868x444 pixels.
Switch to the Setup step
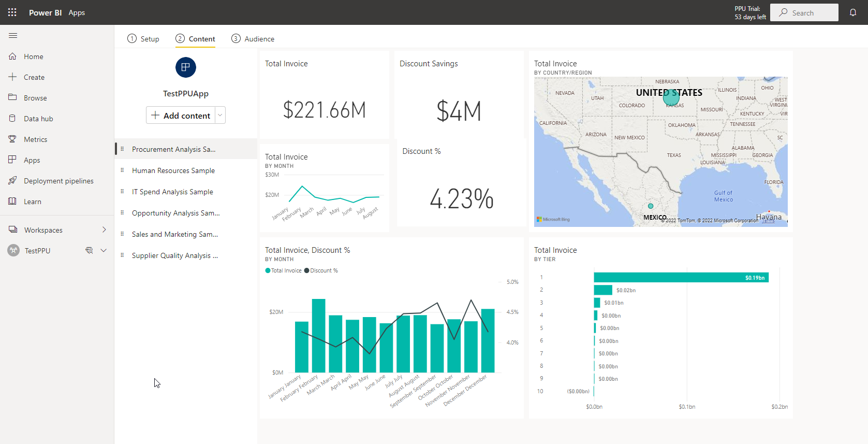coord(143,39)
